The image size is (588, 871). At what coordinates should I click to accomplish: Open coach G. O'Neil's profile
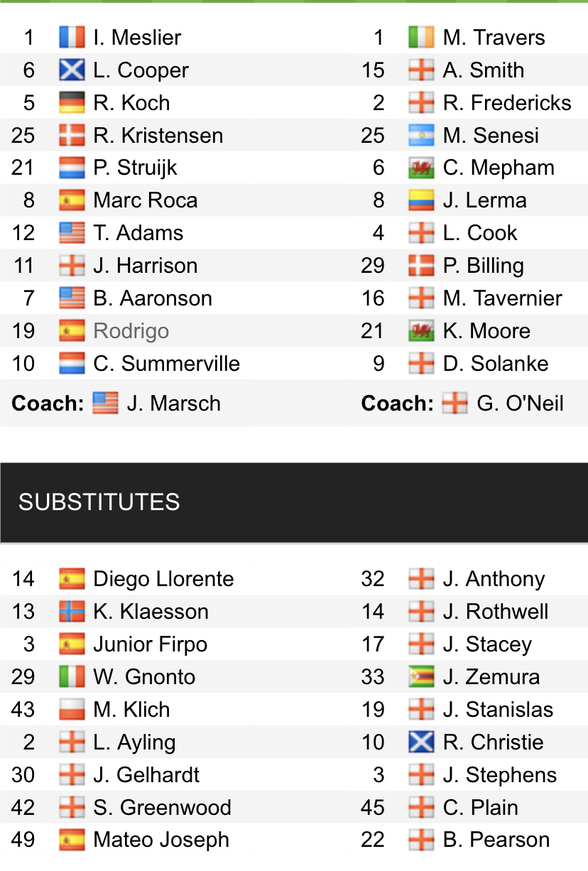pos(520,404)
